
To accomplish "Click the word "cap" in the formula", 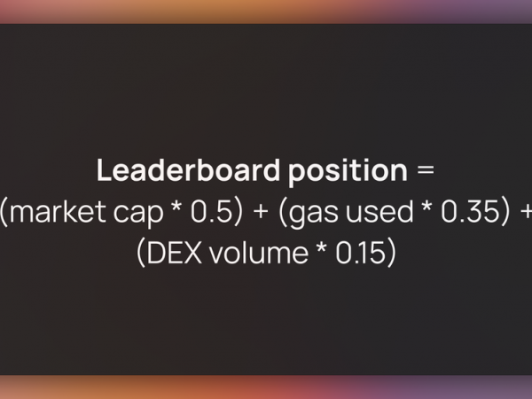I will 138,215.
